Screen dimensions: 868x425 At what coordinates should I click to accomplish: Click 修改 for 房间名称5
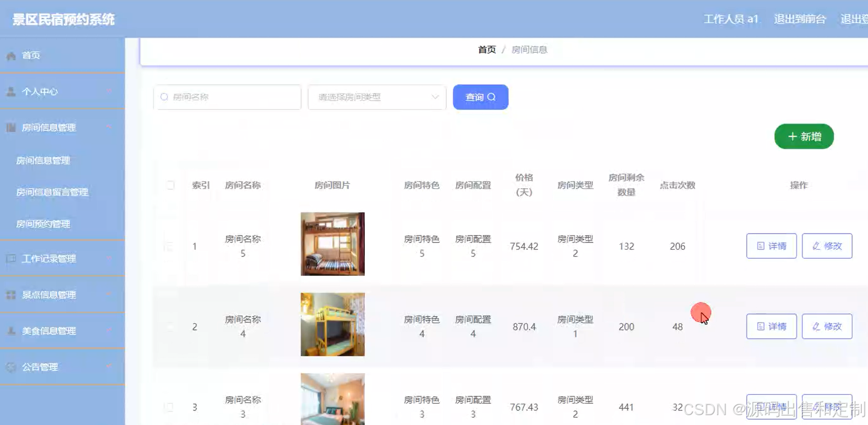click(827, 246)
